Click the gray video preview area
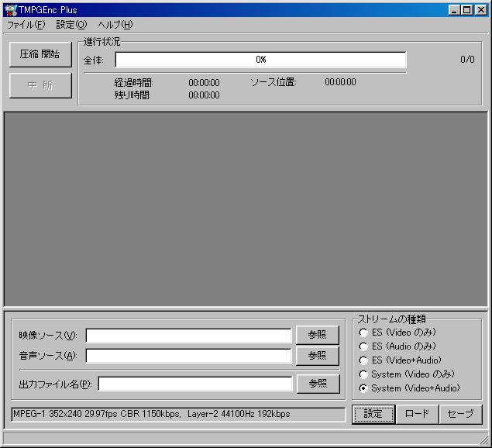The image size is (492, 448). click(x=246, y=209)
